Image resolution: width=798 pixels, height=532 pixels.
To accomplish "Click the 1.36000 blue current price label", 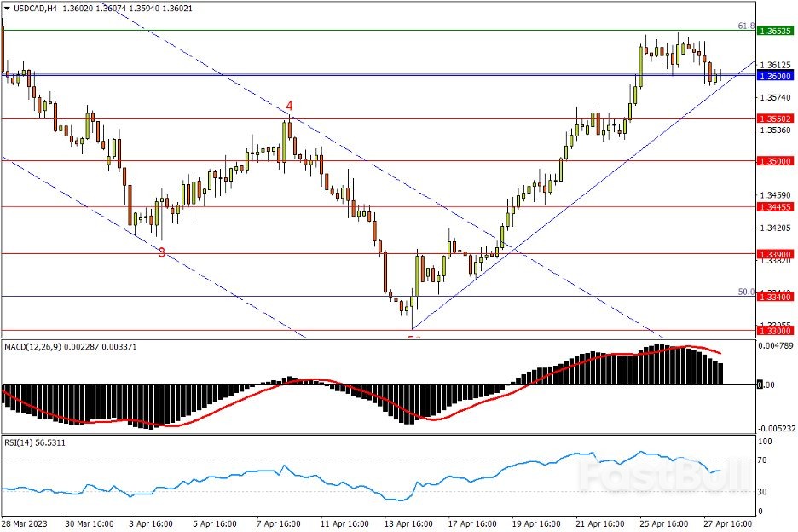I will (774, 75).
